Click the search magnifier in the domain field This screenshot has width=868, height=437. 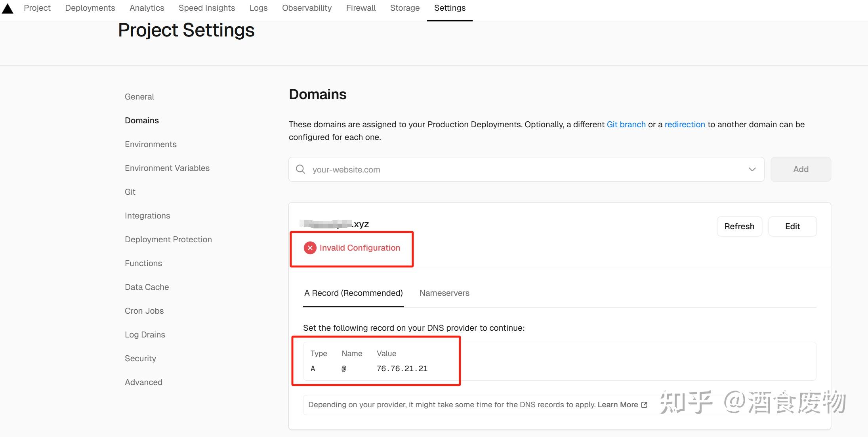coord(300,169)
